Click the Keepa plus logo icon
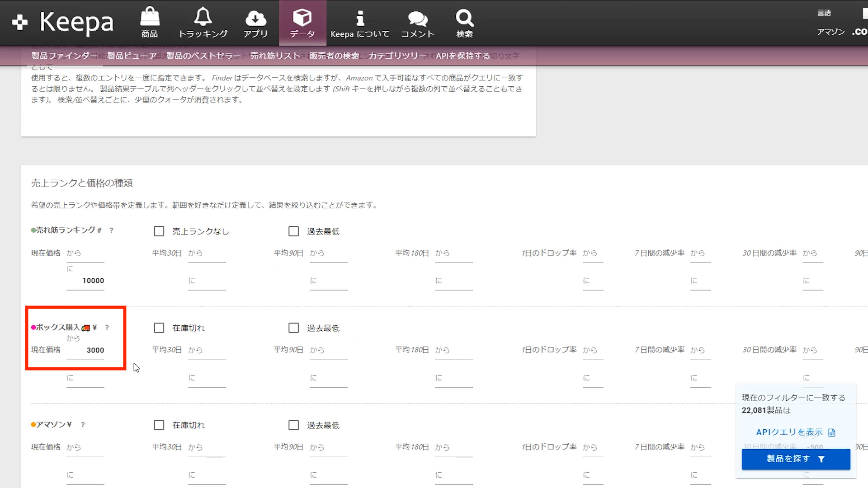This screenshot has width=868, height=488. [20, 22]
